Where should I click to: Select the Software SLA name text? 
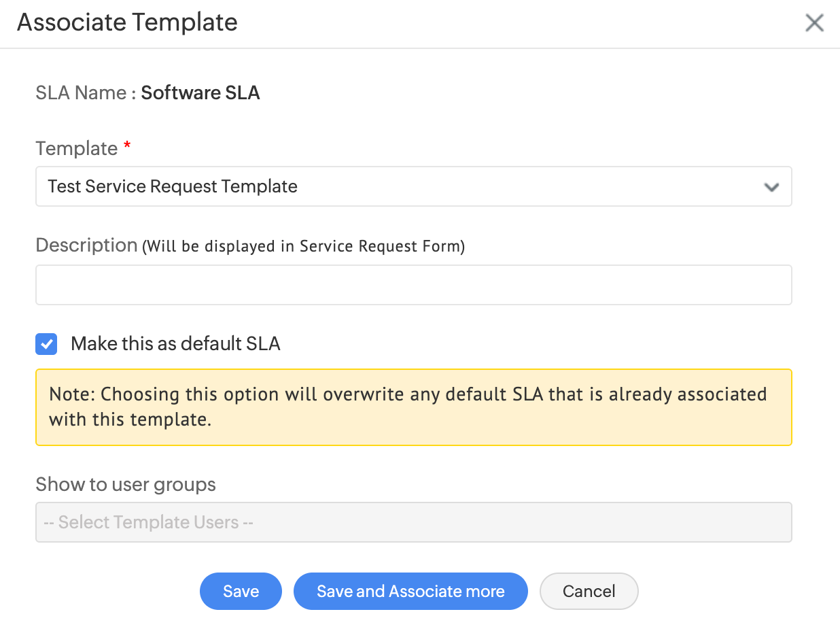pos(200,92)
